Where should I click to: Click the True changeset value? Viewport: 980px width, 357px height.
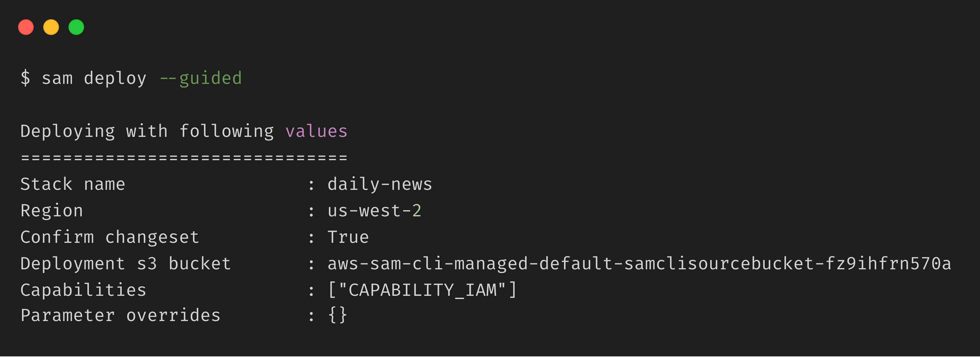(348, 237)
